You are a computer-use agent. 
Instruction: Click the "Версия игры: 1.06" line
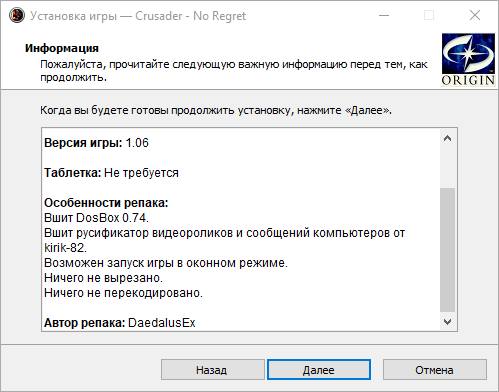[96, 143]
